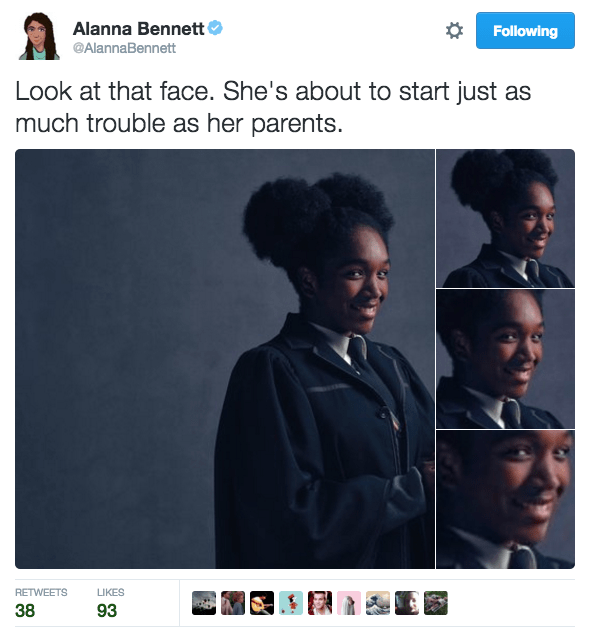Open the bottom right blurry face close-up
This screenshot has height=631, width=594.
point(505,499)
